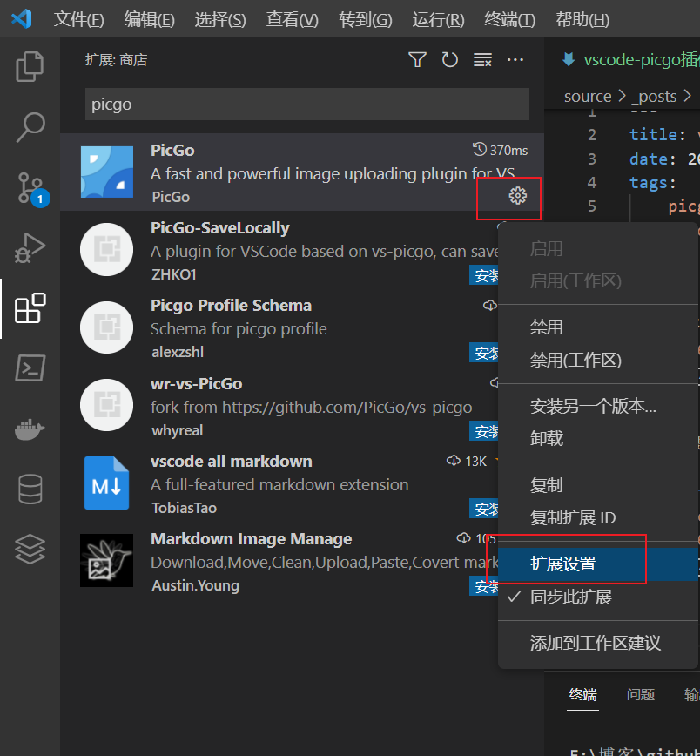Switch to the 终端 panel tab
This screenshot has height=756, width=700.
582,695
